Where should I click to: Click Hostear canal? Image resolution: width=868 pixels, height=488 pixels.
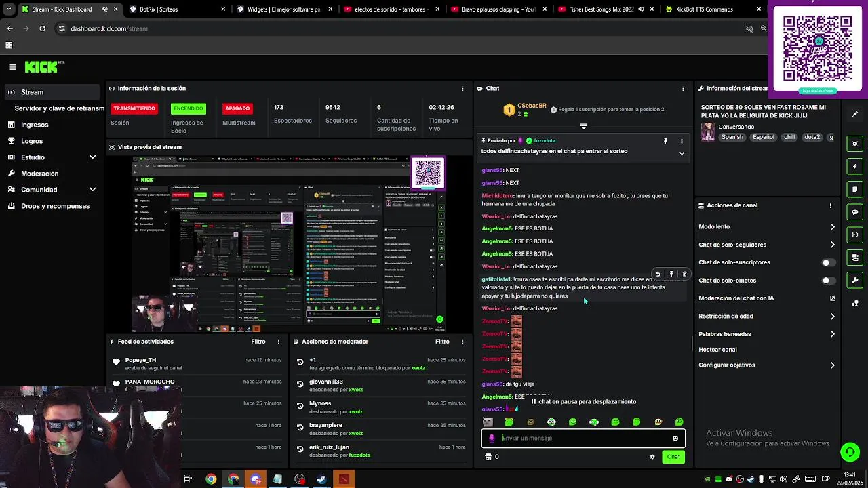tap(717, 350)
